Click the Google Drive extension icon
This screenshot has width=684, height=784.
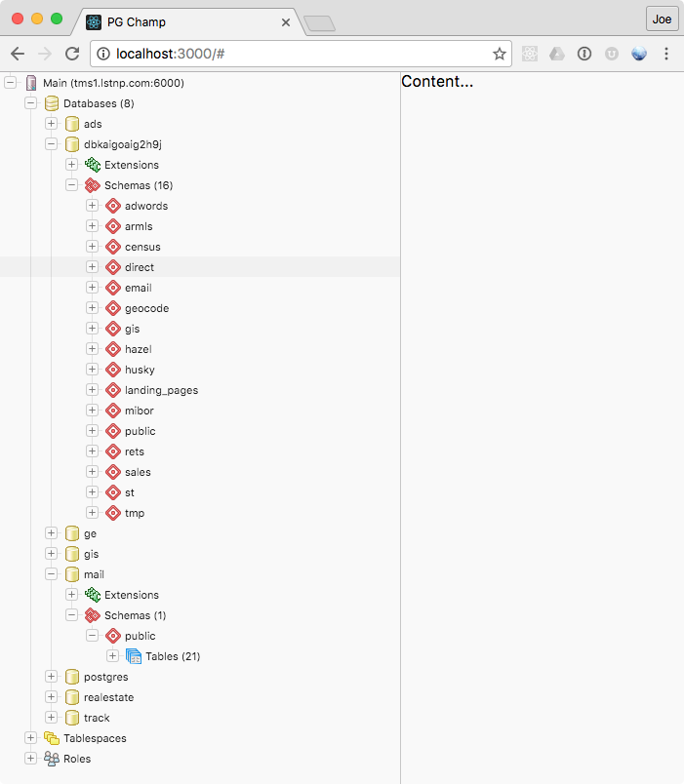[557, 54]
